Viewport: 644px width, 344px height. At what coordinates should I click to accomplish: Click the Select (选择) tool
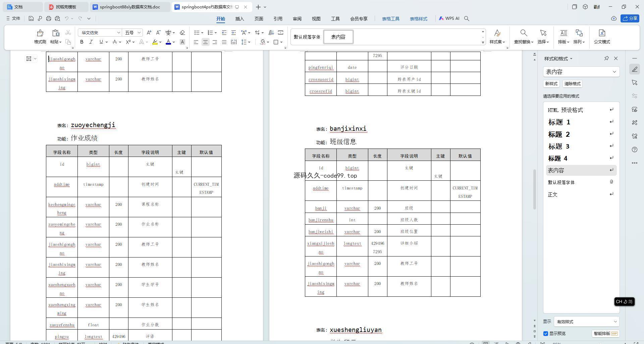pos(543,37)
